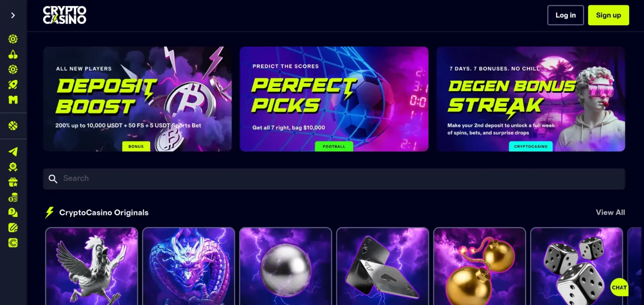Screen dimensions: 644x305
Task: Open the pencil note blog icon
Action: pos(13,227)
